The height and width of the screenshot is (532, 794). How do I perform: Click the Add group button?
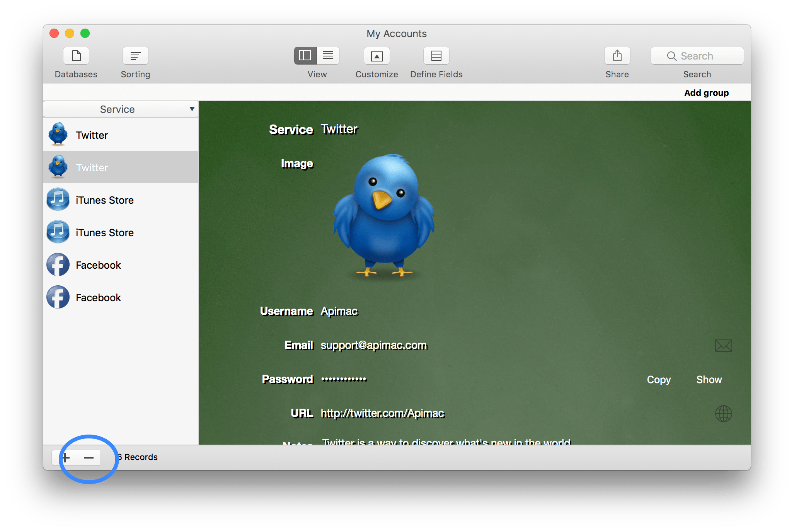pyautogui.click(x=706, y=93)
